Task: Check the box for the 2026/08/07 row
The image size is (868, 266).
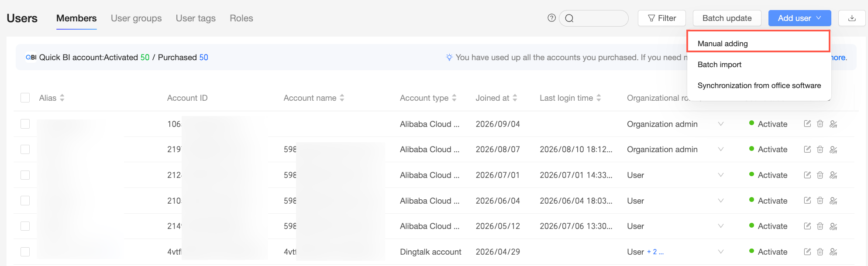Action: [x=25, y=149]
